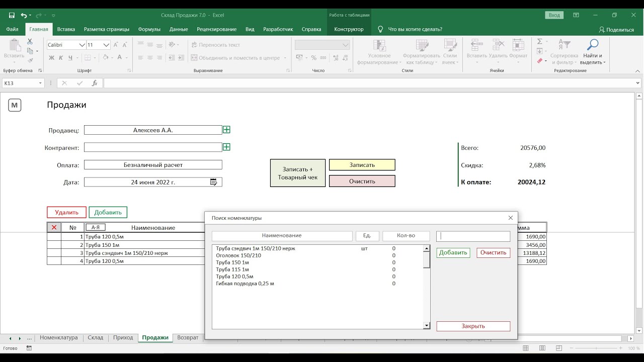Click the Записать + Товарный чек button

tap(298, 173)
